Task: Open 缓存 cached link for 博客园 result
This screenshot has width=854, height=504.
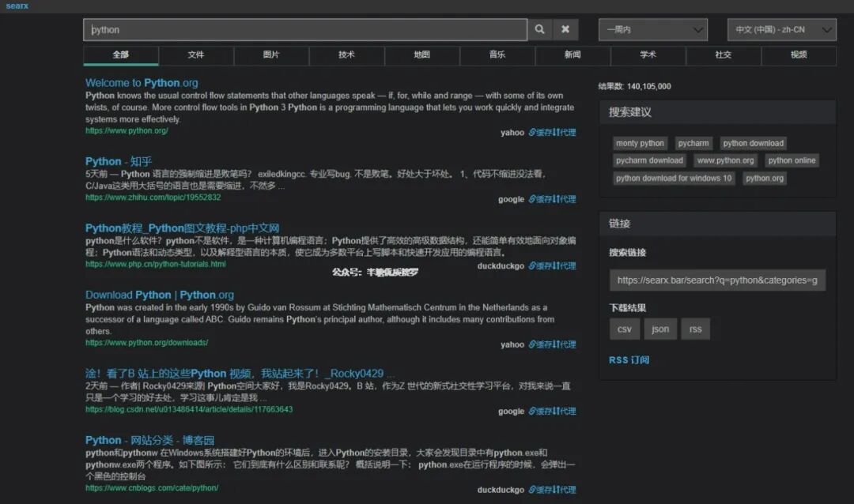Action: (x=540, y=490)
